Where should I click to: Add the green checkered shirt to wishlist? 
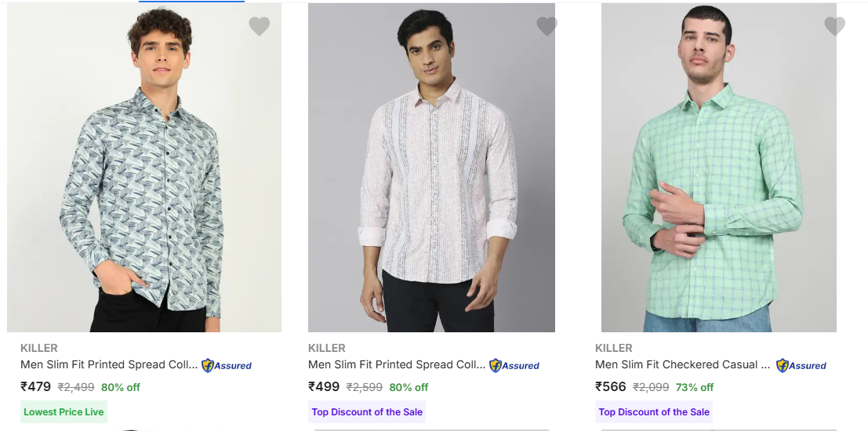coord(834,27)
